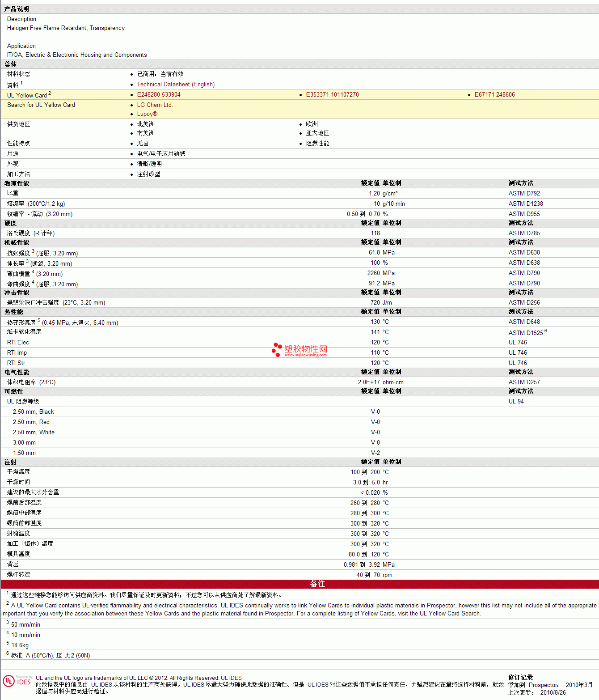The width and height of the screenshot is (599, 700).
Task: Click the Lupoy® link
Action: pyautogui.click(x=147, y=114)
